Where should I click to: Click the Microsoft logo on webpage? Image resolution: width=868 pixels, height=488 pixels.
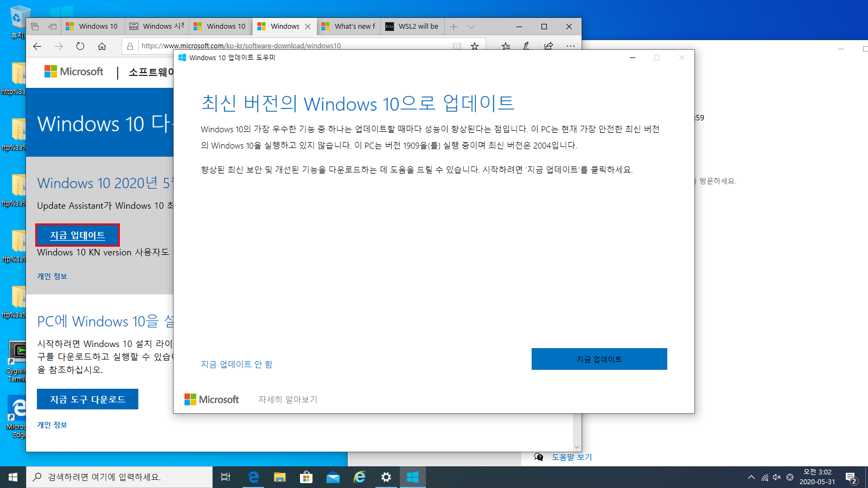pyautogui.click(x=74, y=72)
